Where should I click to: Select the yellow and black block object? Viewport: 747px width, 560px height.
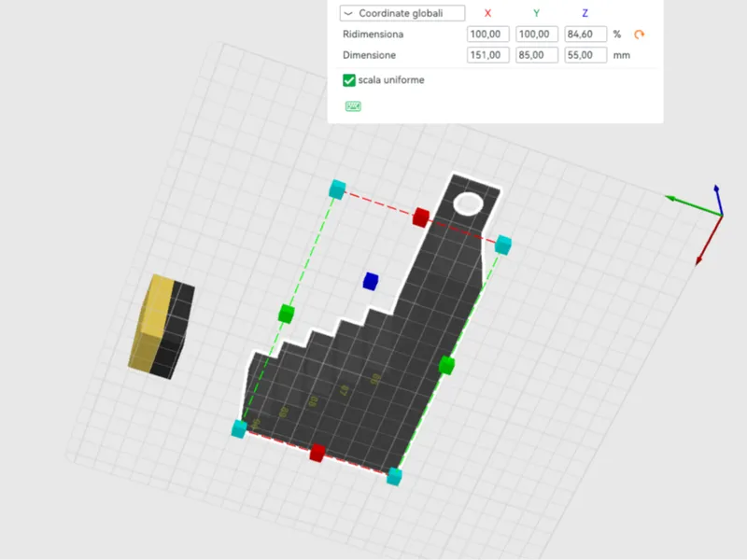162,327
